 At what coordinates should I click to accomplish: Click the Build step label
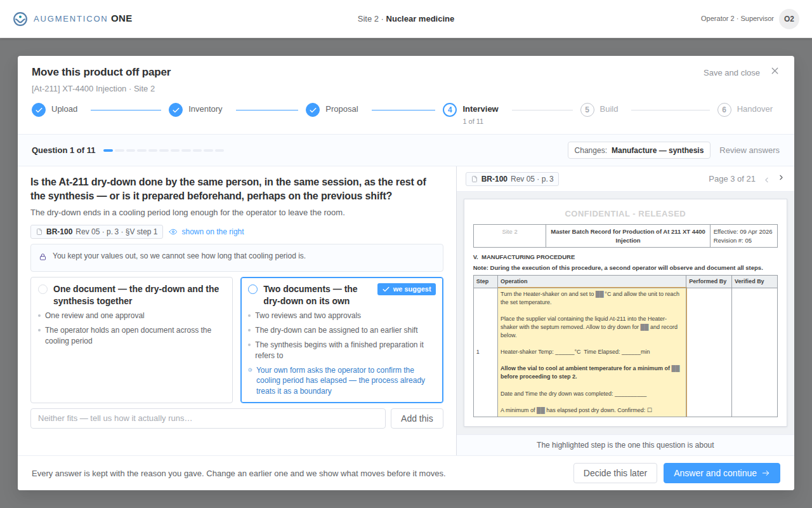pyautogui.click(x=609, y=109)
